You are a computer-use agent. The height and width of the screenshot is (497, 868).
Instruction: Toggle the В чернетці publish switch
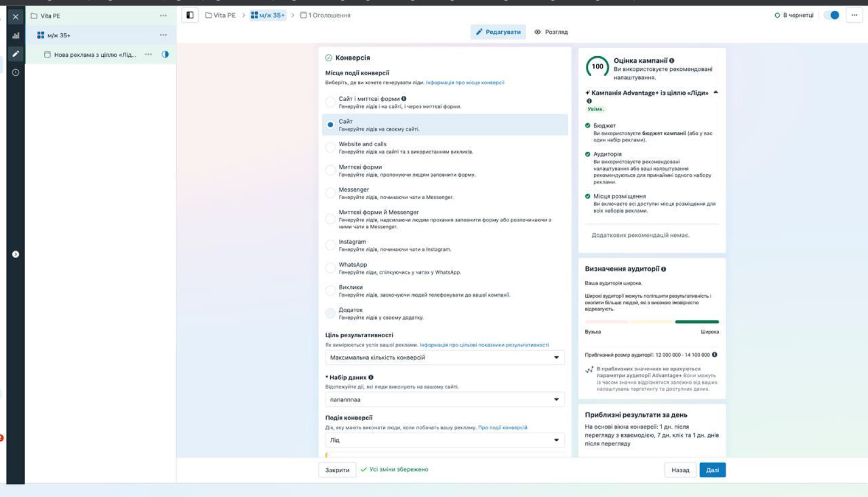pyautogui.click(x=831, y=15)
